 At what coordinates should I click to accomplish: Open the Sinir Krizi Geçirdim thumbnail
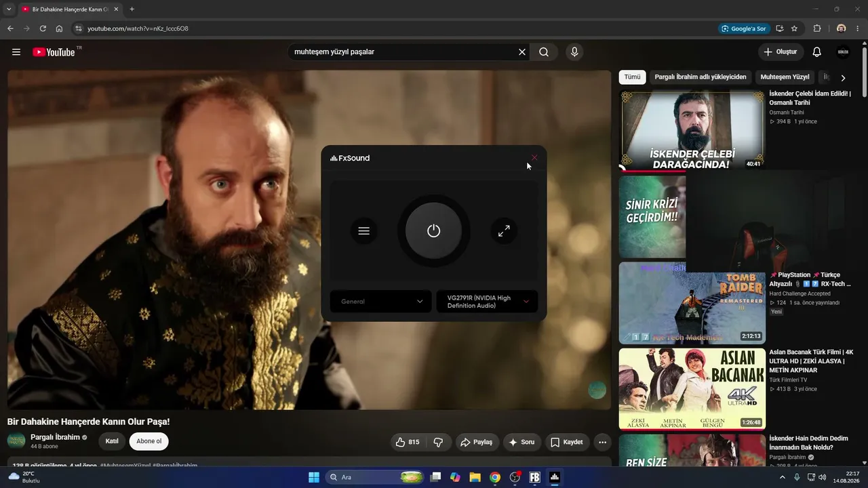[652, 217]
